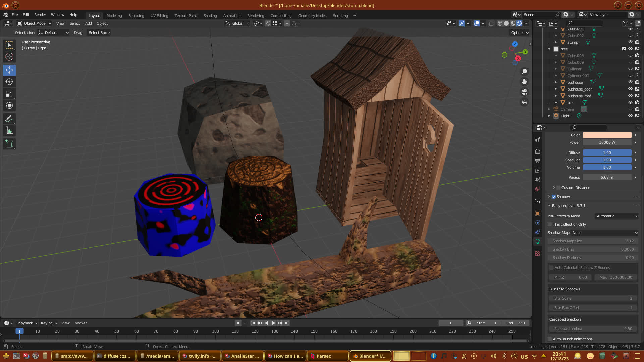Hide the outhouse_door object in outliner
This screenshot has width=644, height=362.
(630, 89)
